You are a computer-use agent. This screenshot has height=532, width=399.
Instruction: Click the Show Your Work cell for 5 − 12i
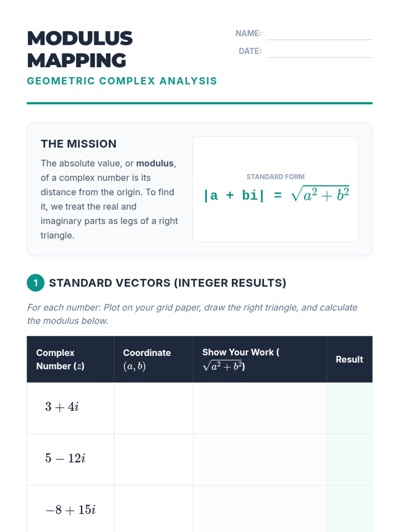pyautogui.click(x=260, y=460)
